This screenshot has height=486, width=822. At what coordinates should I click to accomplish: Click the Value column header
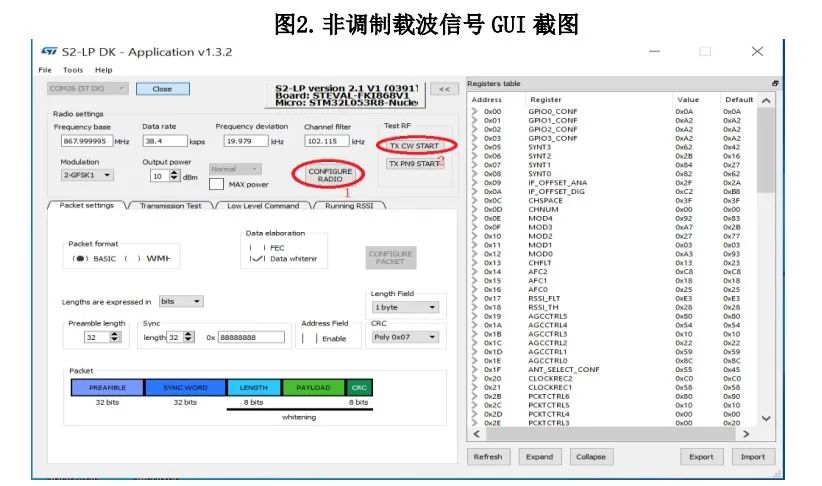(x=688, y=99)
